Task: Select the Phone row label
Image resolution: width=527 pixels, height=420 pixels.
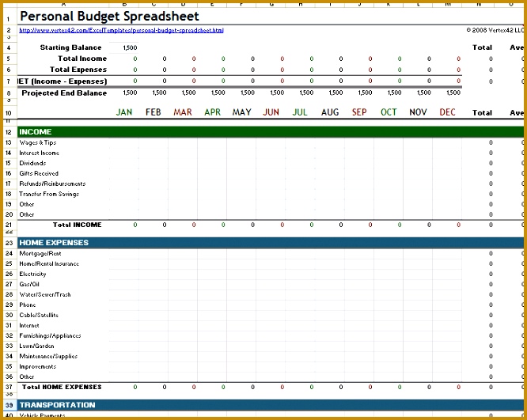Action: point(28,305)
